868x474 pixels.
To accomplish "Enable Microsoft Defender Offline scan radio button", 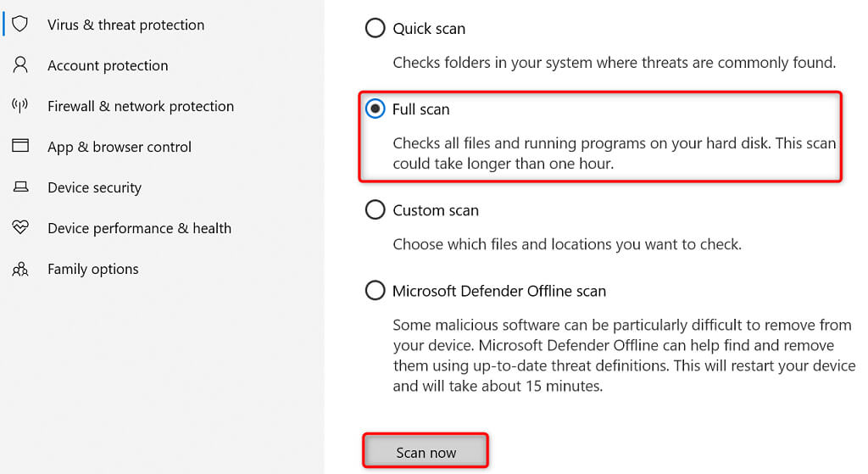I will (x=375, y=291).
